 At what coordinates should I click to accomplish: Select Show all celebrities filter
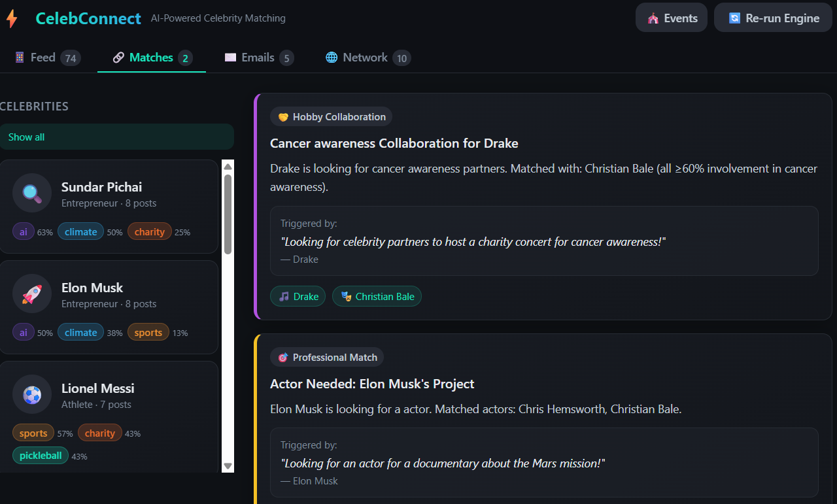click(117, 137)
